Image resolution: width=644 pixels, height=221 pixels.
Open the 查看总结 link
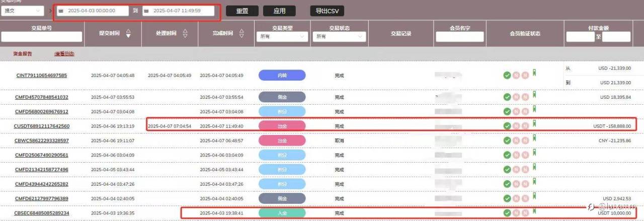pos(64,53)
